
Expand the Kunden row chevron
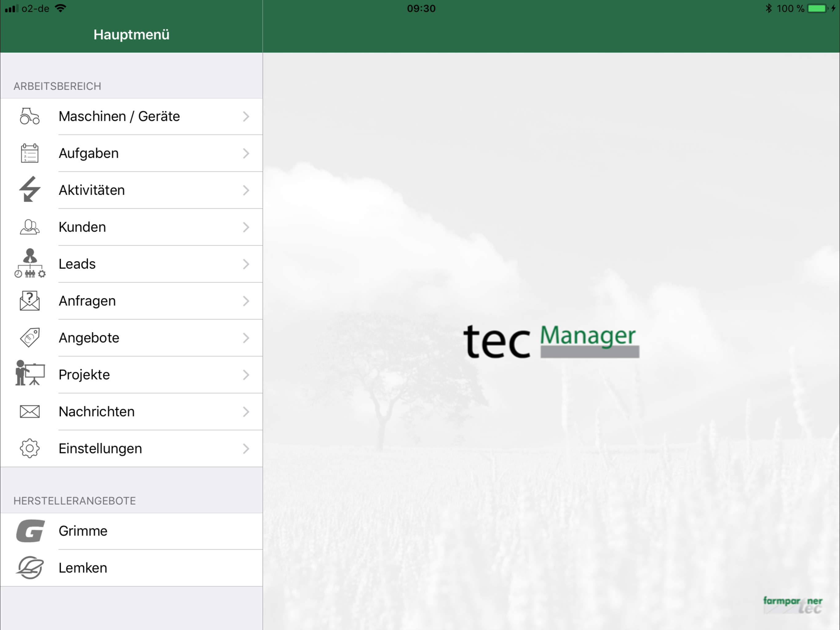pos(246,227)
